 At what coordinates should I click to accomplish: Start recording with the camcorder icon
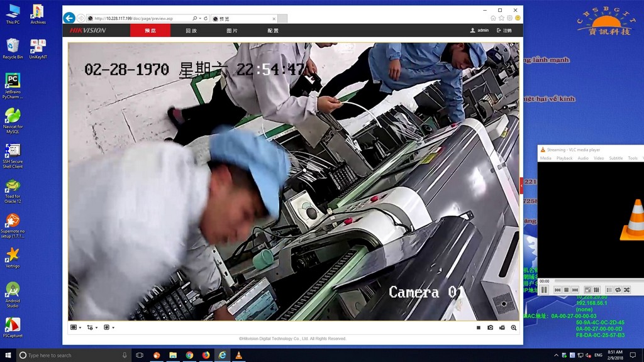(502, 327)
